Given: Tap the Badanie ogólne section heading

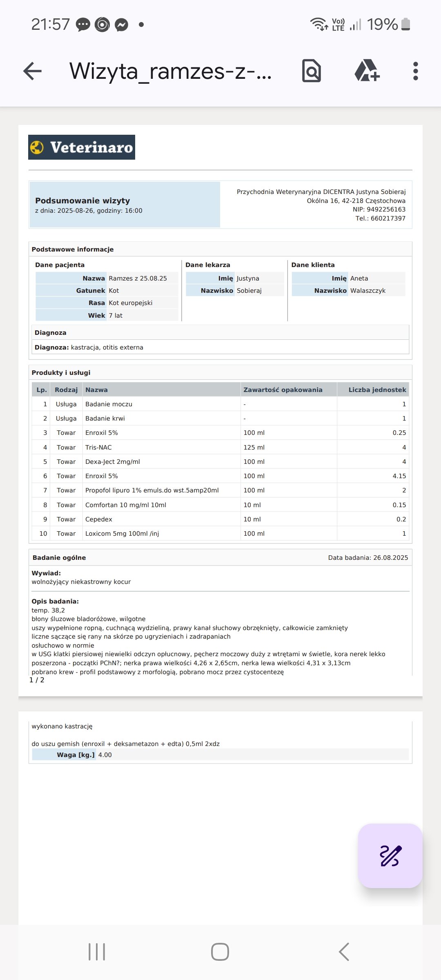Looking at the screenshot, I should click(x=59, y=558).
